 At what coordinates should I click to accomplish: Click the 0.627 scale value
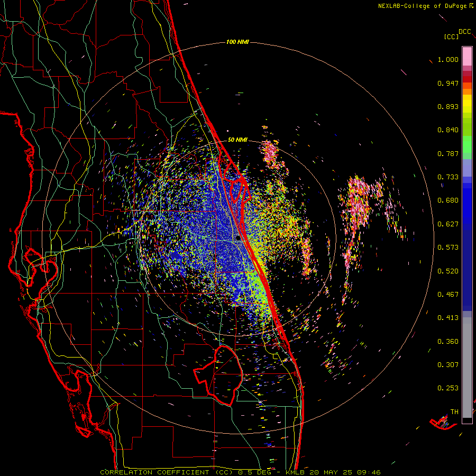[448, 224]
